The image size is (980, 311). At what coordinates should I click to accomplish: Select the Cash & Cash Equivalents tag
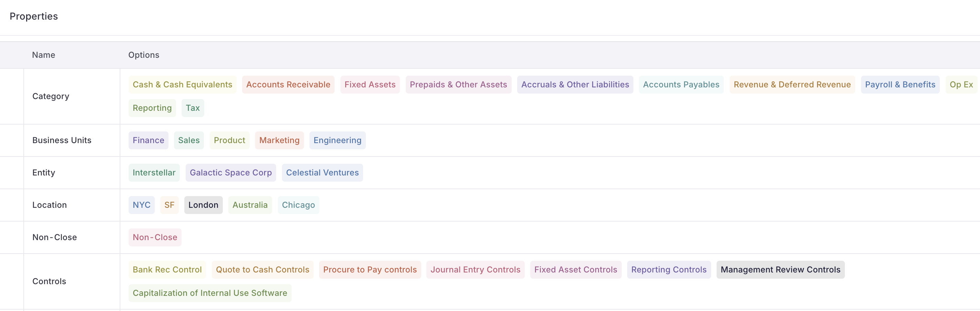click(x=182, y=85)
